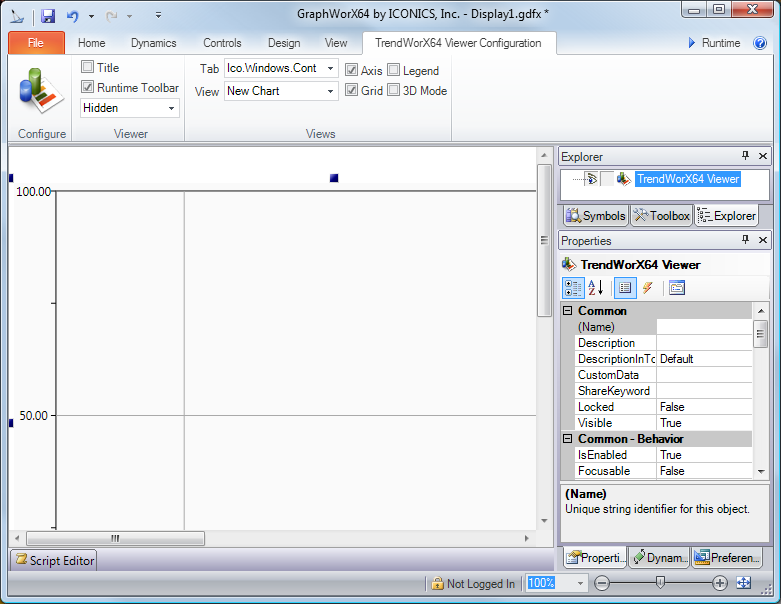Open the Undo history dropdown arrow

point(91,16)
